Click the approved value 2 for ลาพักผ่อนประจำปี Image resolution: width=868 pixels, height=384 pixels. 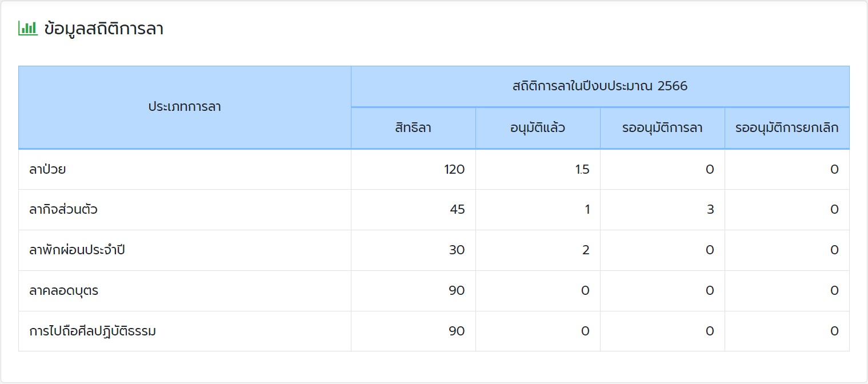(x=586, y=250)
